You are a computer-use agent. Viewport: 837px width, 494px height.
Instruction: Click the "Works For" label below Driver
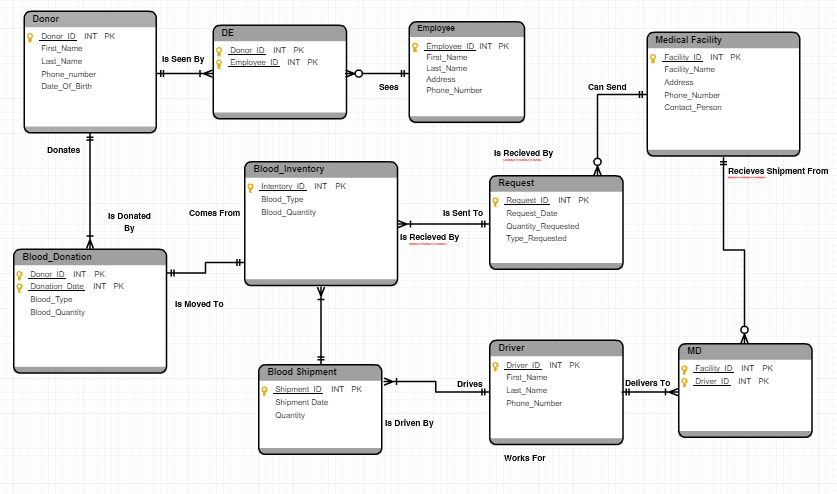[x=524, y=458]
